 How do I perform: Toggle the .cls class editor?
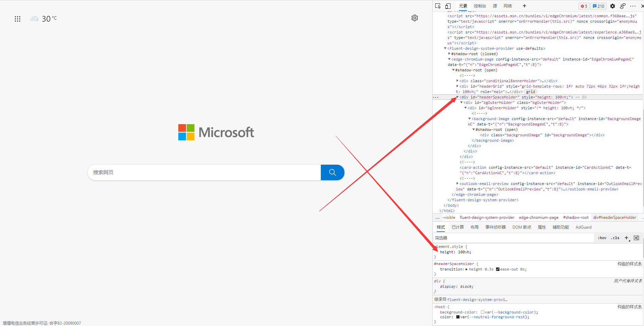click(615, 238)
